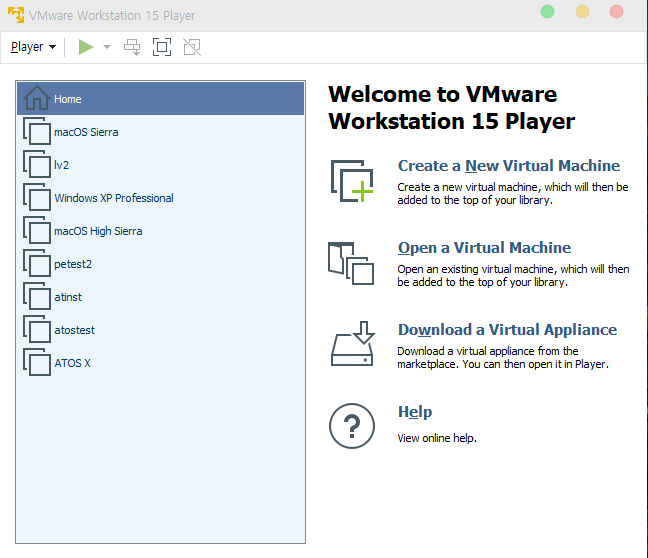
Task: Click the green window button in title bar
Action: point(548,12)
